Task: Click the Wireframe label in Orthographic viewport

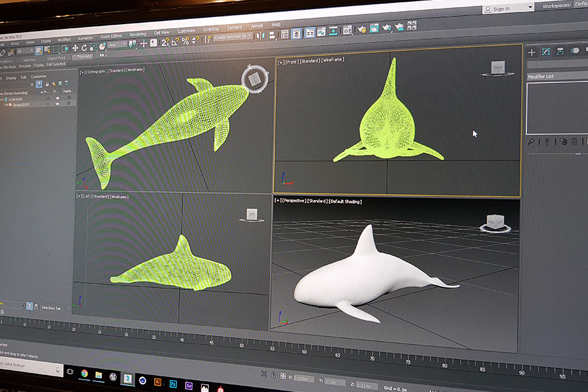Action: (135, 69)
